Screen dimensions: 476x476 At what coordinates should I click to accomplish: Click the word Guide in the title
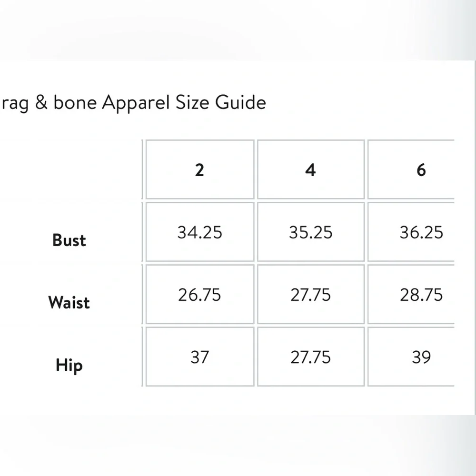click(241, 103)
